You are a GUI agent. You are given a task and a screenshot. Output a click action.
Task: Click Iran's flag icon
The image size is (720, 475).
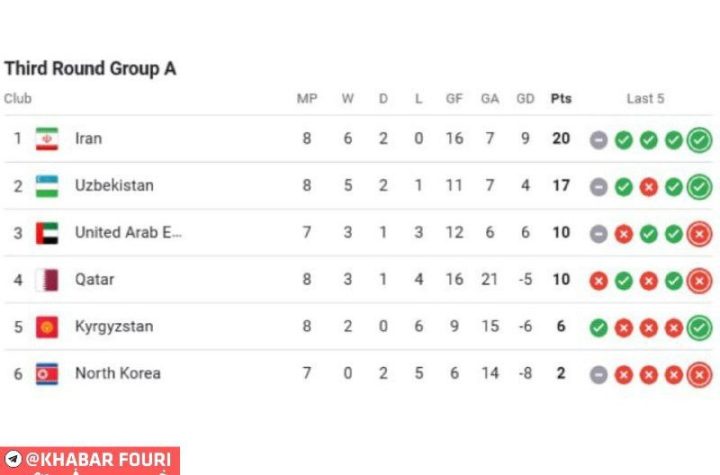coord(47,139)
